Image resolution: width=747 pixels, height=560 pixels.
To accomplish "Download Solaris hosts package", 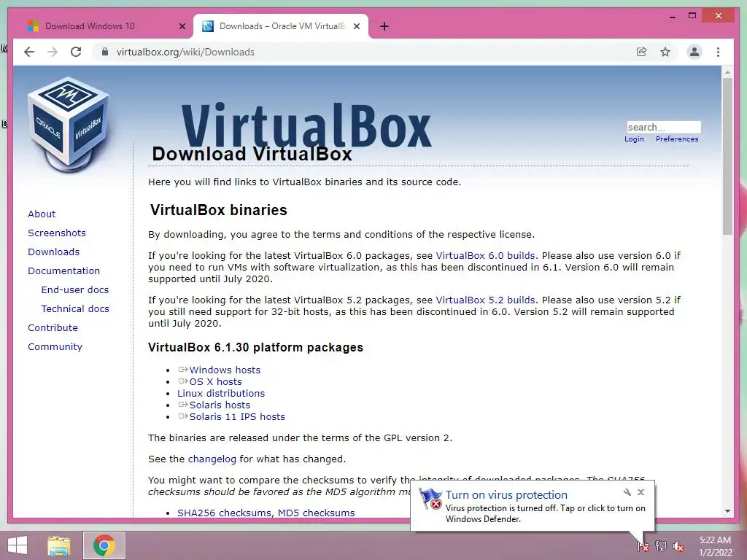I will tap(219, 405).
